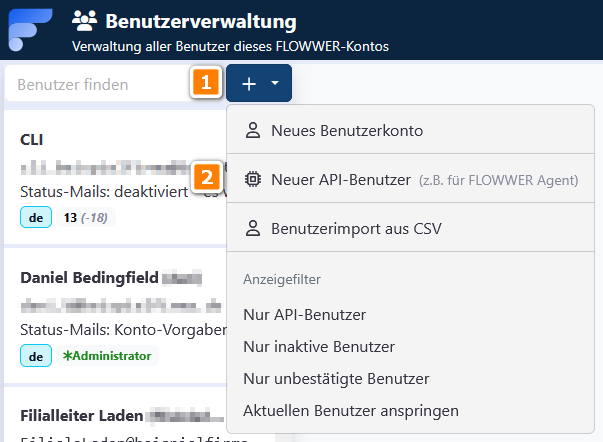Jump to user via Aktuellen Benutzer anspringen
Viewport: 603px width, 442px height.
(350, 410)
